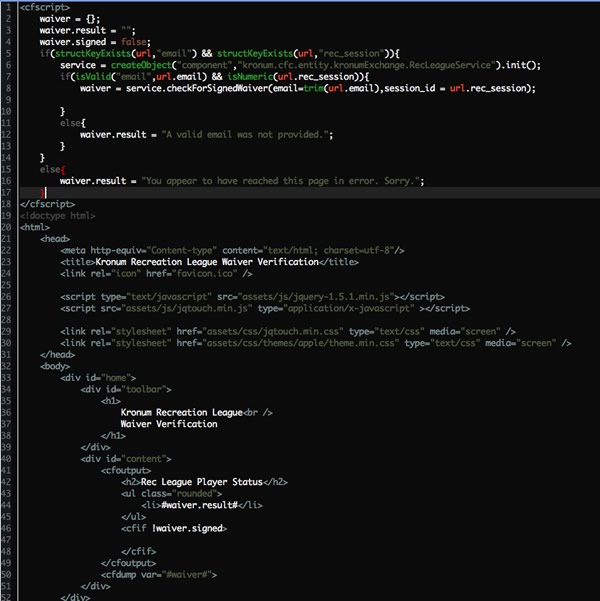Click the 'isNumeric' function name
The image size is (600, 601).
(250, 77)
